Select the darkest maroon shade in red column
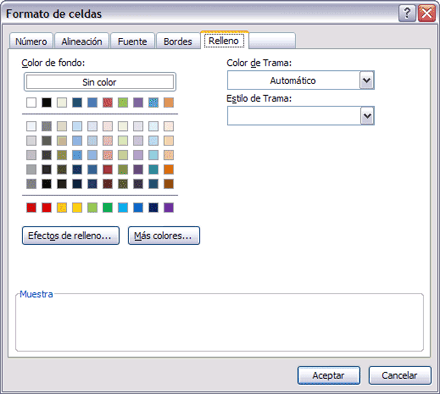The height and width of the screenshot is (394, 440). (x=108, y=184)
